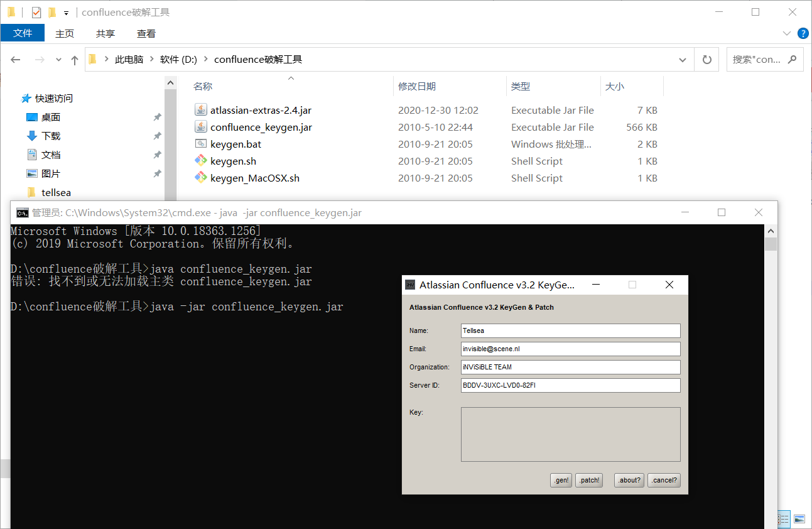
Task: Click date 2020-12-30 12:02 cell
Action: (438, 110)
